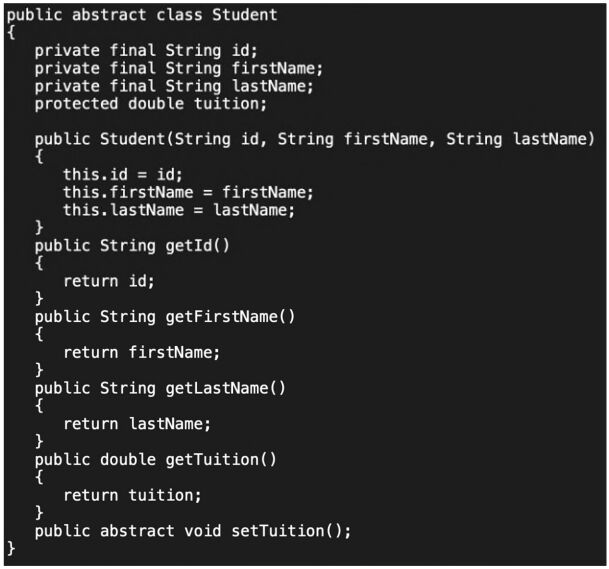Place cursor on "return tuition;" statement

point(132,495)
